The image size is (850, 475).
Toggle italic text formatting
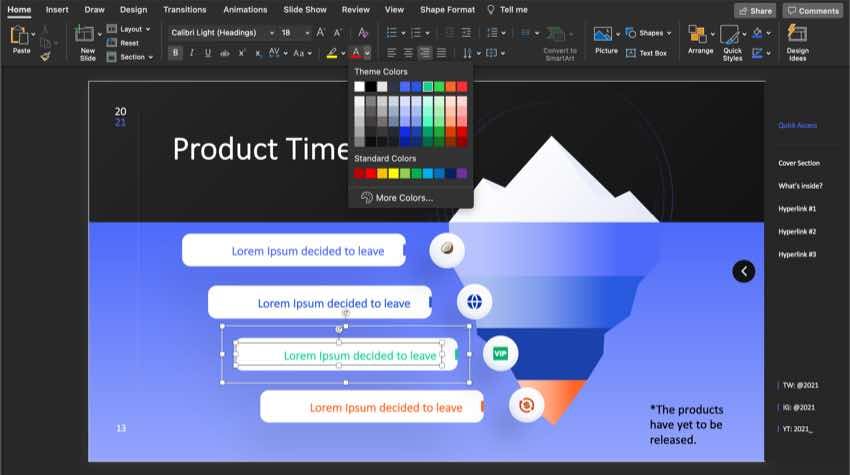point(193,53)
